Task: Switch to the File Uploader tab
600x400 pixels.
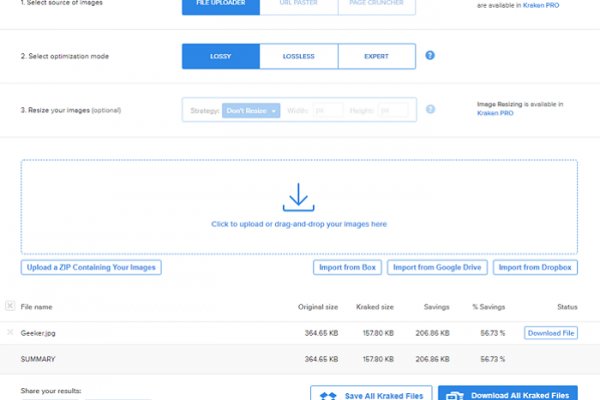Action: pos(220,4)
